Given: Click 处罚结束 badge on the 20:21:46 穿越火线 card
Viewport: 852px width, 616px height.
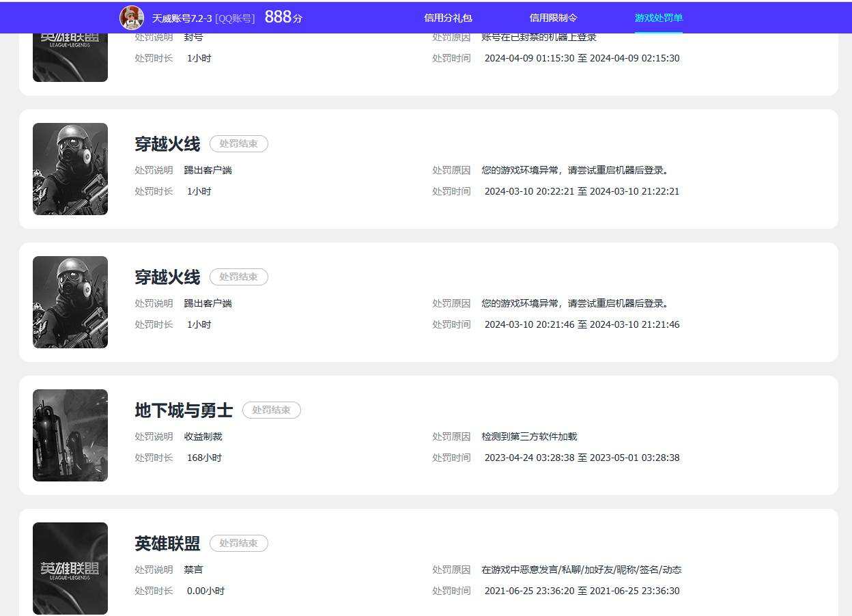Looking at the screenshot, I should point(239,277).
